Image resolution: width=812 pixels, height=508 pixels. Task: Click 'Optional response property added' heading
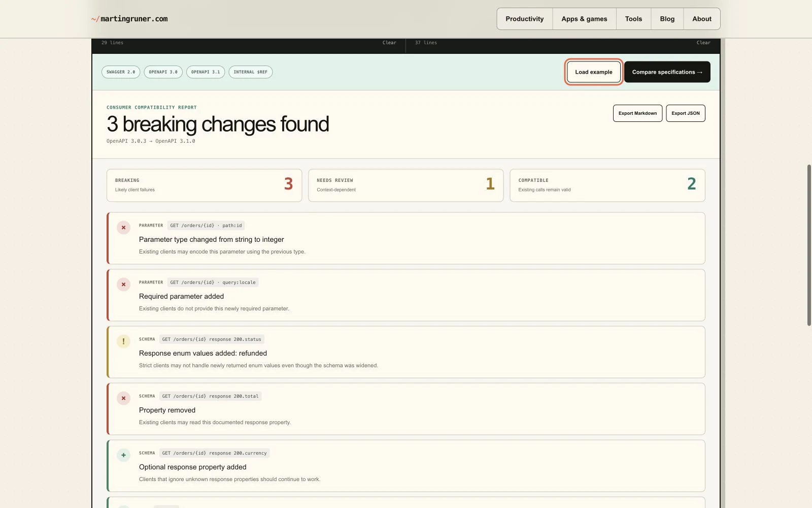(192, 467)
